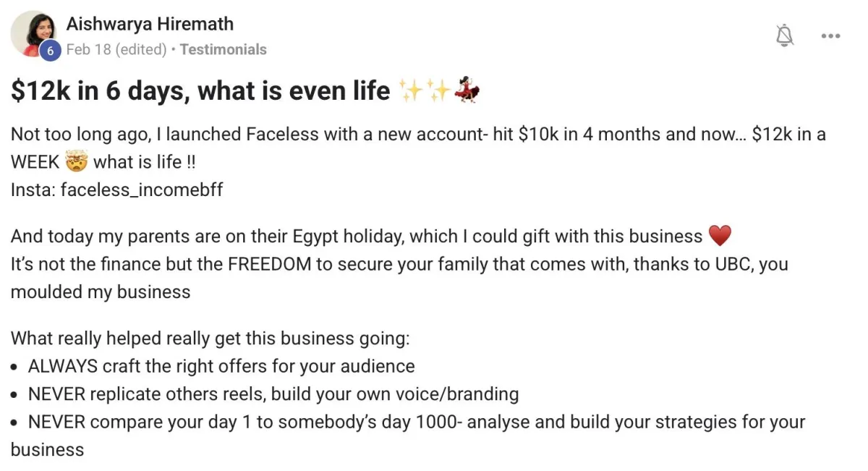Open the Testimonials category
The image size is (868, 471).
point(223,50)
